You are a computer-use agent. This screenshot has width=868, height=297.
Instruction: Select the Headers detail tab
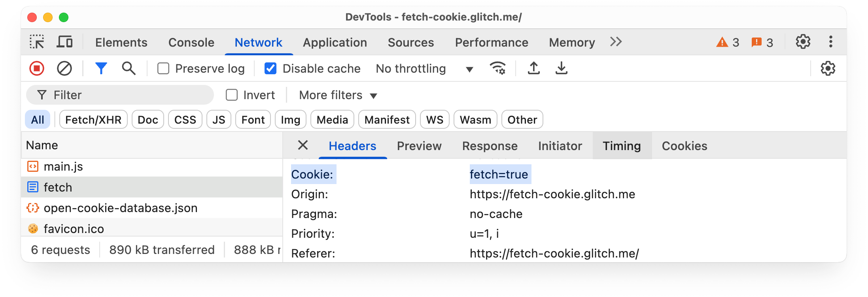(352, 146)
